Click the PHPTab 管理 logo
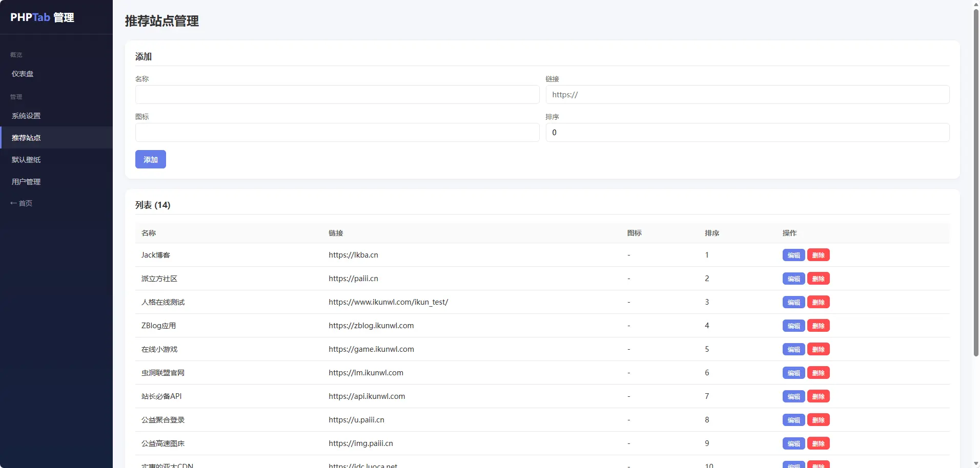This screenshot has height=468, width=980. 43,17
